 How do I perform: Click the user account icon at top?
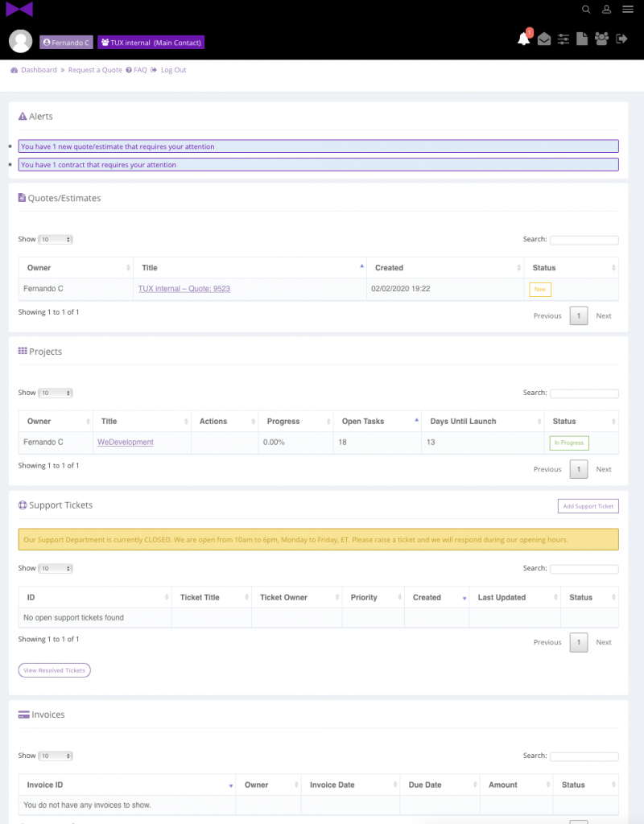[606, 9]
